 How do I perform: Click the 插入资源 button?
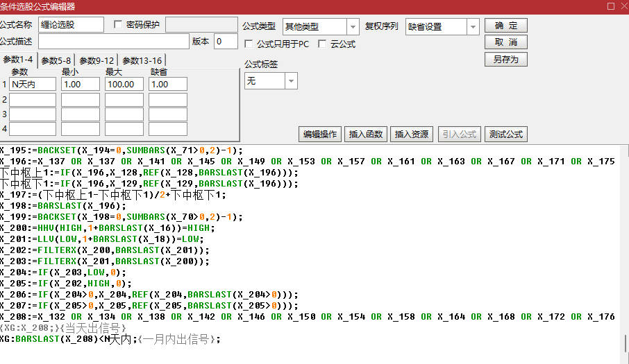(x=412, y=134)
